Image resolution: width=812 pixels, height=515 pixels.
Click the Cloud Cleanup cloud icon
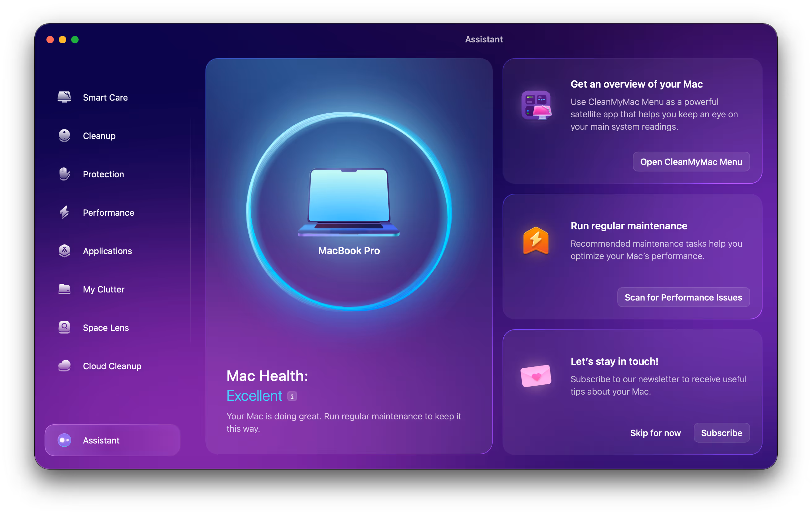click(64, 366)
